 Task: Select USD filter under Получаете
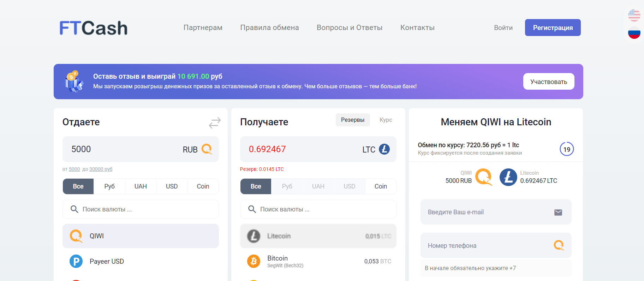(350, 186)
